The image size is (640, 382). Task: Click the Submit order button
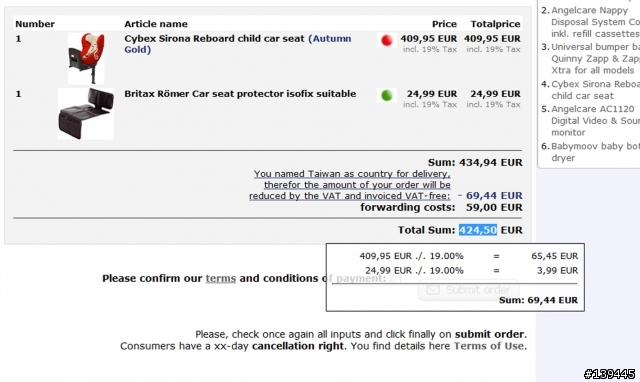pos(469,290)
